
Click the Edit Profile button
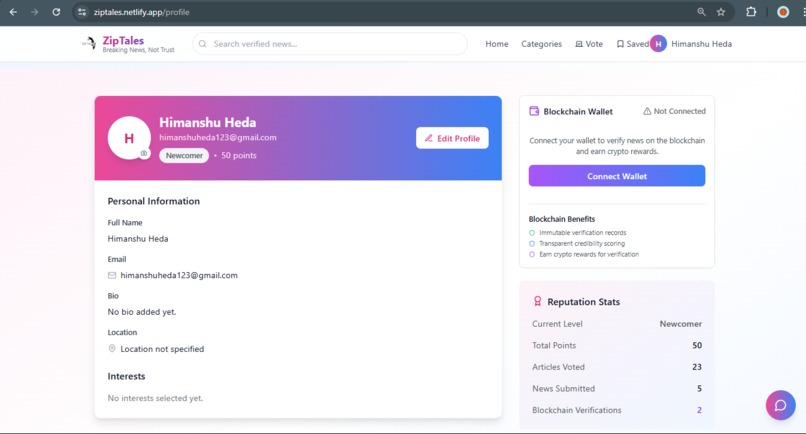452,138
